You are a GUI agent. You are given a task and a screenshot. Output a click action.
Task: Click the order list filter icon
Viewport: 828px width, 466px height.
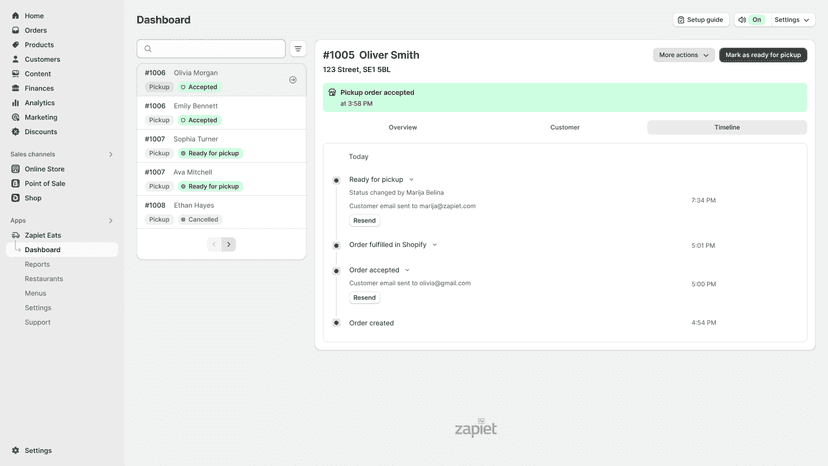(x=298, y=49)
